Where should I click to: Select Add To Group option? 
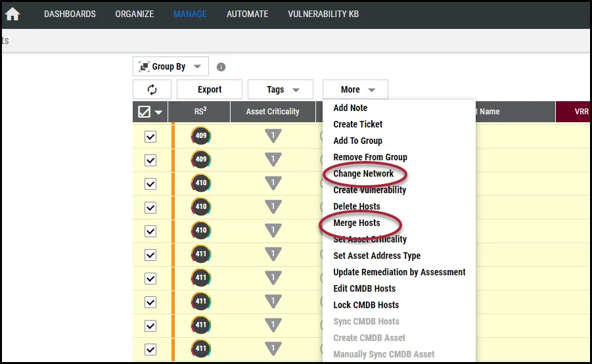click(x=357, y=141)
